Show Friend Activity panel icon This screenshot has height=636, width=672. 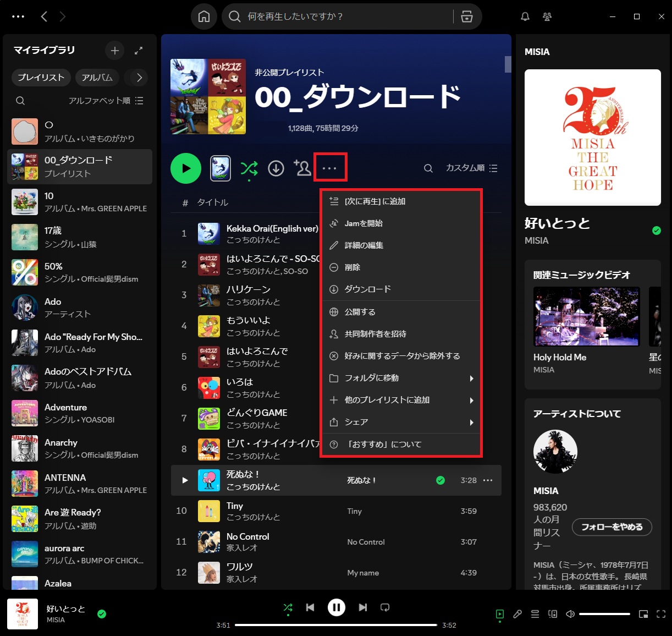tap(547, 17)
